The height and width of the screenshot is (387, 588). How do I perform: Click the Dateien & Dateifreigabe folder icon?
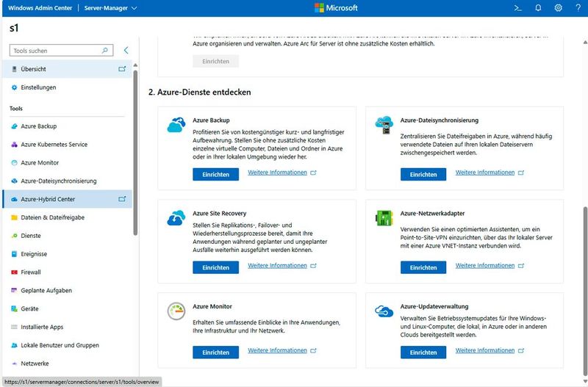[x=14, y=217]
